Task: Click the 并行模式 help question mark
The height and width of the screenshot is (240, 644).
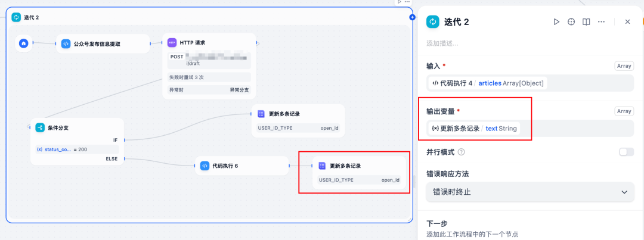Action: pos(461,152)
